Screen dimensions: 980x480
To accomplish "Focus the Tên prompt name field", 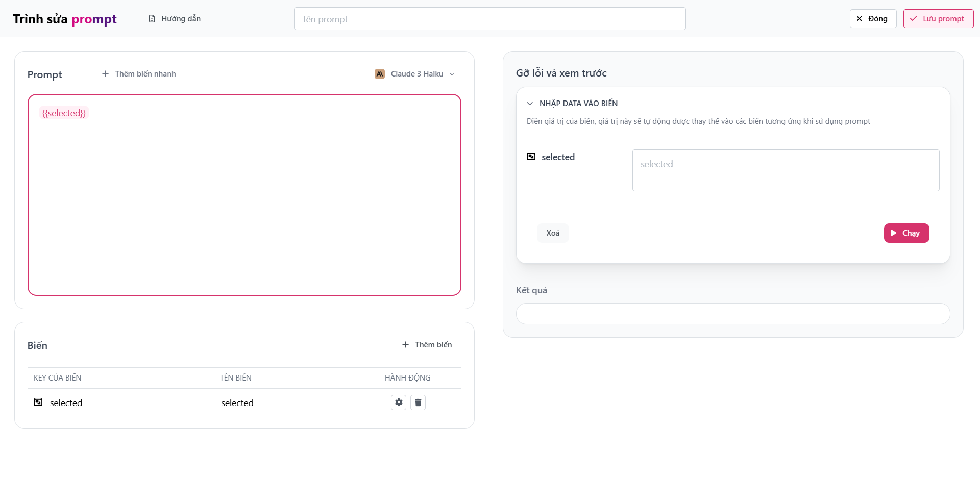I will 489,19.
